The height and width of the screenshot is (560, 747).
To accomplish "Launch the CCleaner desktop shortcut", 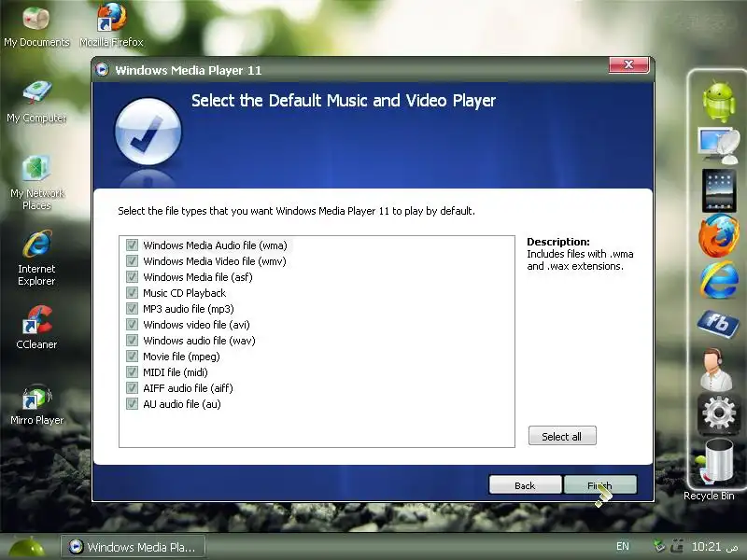I will [36, 328].
